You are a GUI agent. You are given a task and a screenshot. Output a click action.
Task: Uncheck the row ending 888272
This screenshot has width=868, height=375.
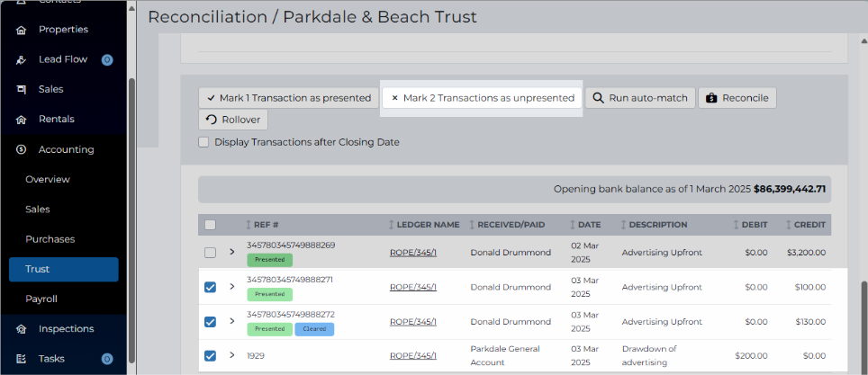tap(210, 321)
